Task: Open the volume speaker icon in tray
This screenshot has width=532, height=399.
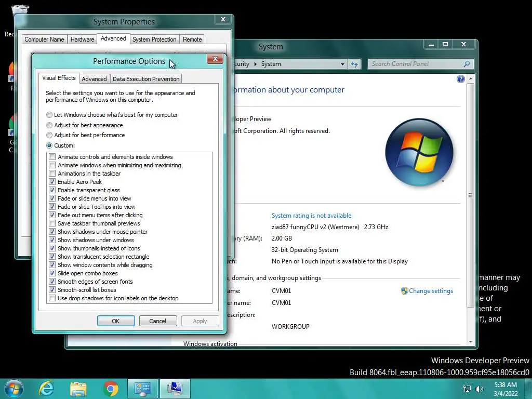Action: tap(480, 389)
